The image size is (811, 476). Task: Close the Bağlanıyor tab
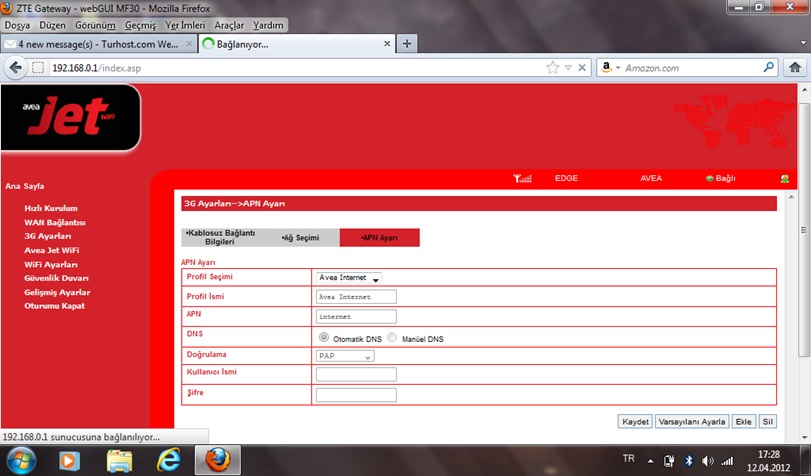tap(387, 44)
